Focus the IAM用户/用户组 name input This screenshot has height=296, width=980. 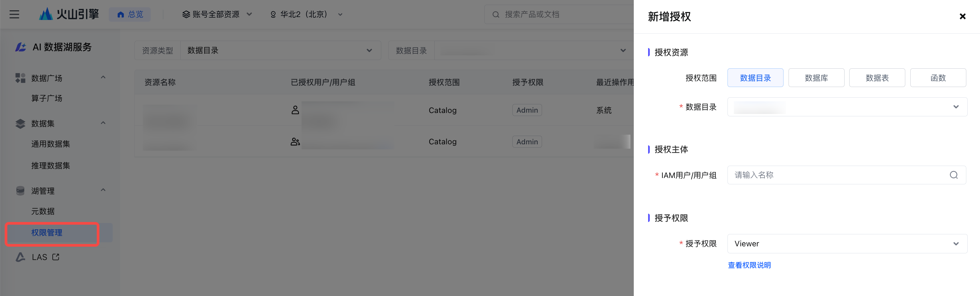tap(847, 175)
